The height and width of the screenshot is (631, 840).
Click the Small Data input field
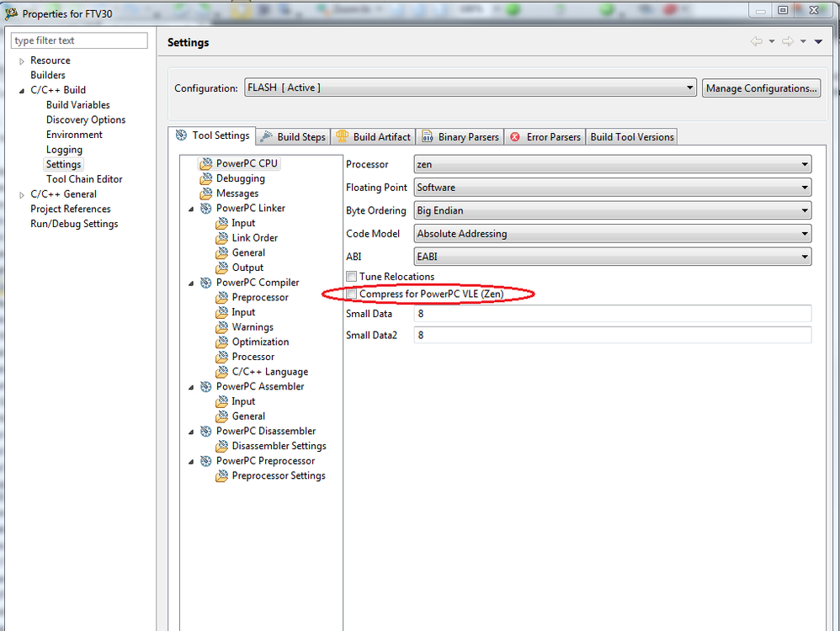pyautogui.click(x=613, y=313)
